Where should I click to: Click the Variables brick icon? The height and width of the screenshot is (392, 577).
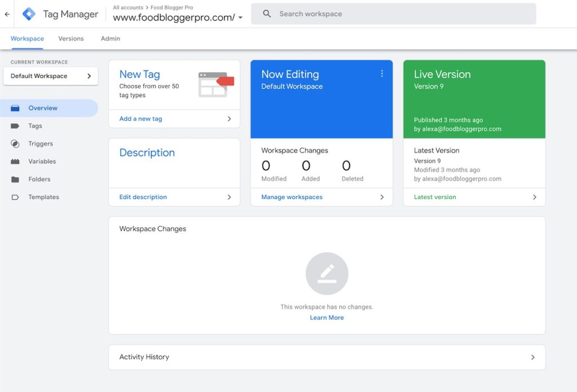click(15, 162)
